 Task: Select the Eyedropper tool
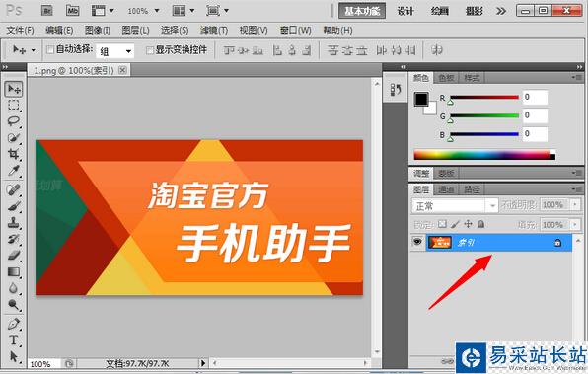pyautogui.click(x=14, y=171)
